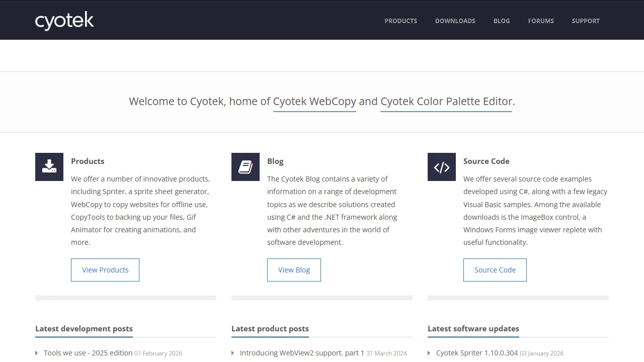Open the DOWNLOADS menu

coord(455,21)
